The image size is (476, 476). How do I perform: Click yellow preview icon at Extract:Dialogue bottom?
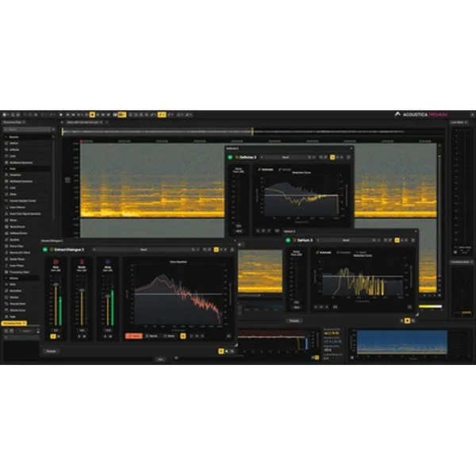[221, 351]
